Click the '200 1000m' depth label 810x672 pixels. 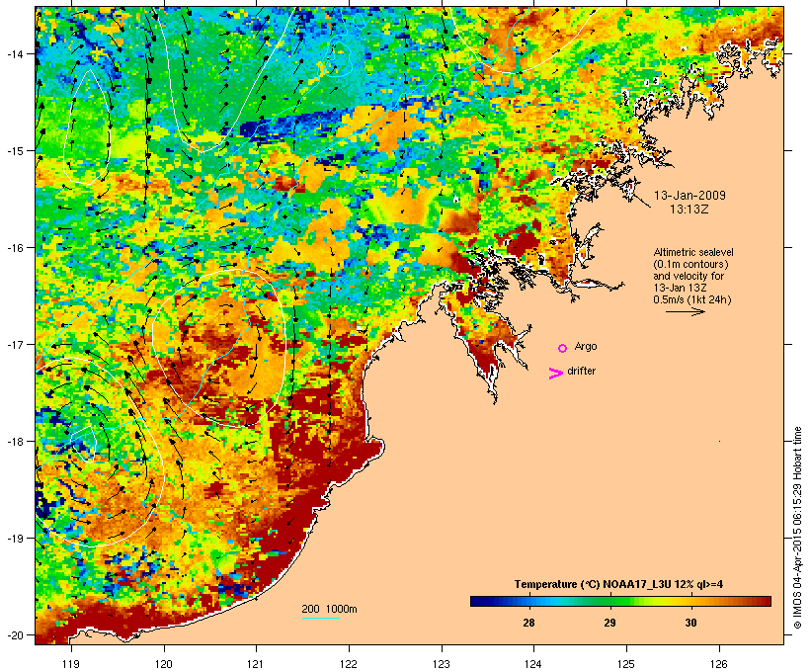pyautogui.click(x=329, y=609)
